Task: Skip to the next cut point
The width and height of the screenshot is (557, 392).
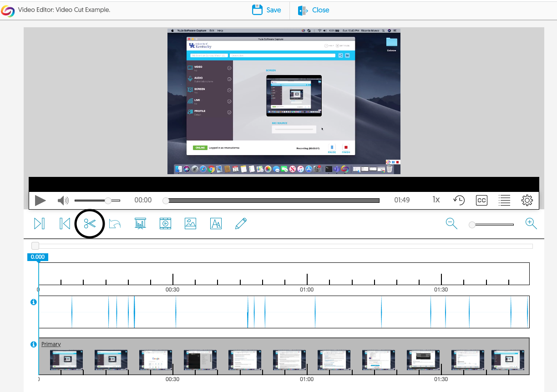Action: click(40, 223)
